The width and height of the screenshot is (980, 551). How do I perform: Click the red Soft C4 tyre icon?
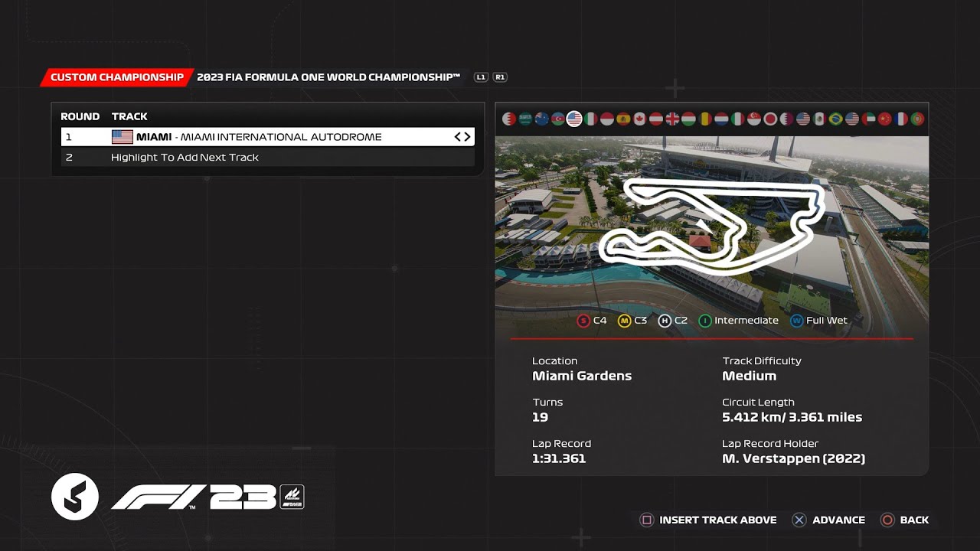(583, 321)
